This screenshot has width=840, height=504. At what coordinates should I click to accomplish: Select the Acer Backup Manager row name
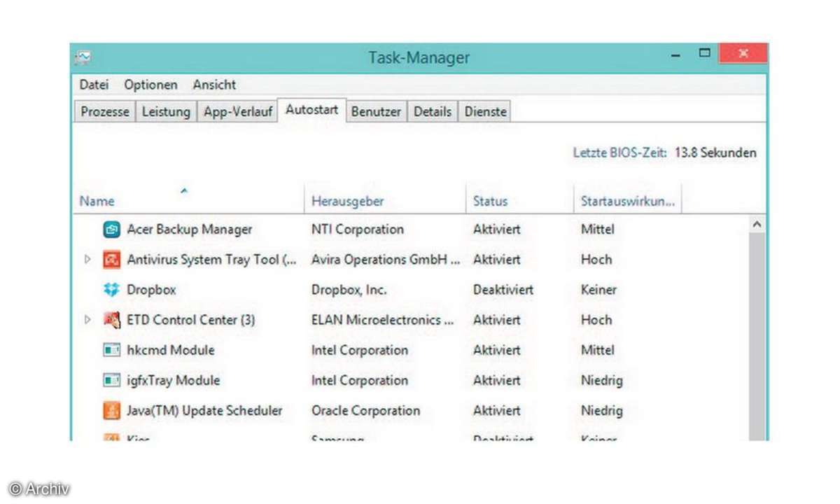189,229
